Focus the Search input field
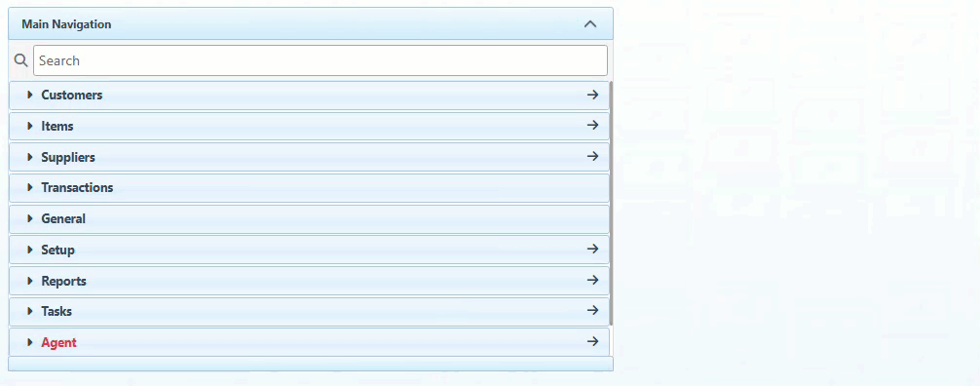 (320, 60)
